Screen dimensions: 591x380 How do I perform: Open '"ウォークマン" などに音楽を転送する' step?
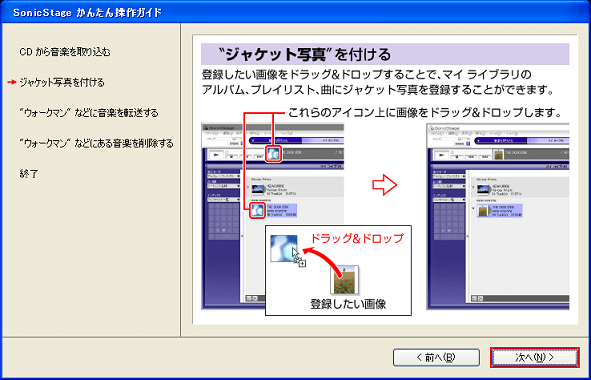coord(89,113)
